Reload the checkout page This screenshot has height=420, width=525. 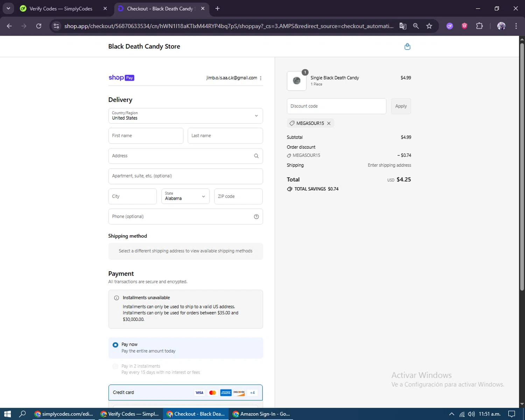[39, 26]
